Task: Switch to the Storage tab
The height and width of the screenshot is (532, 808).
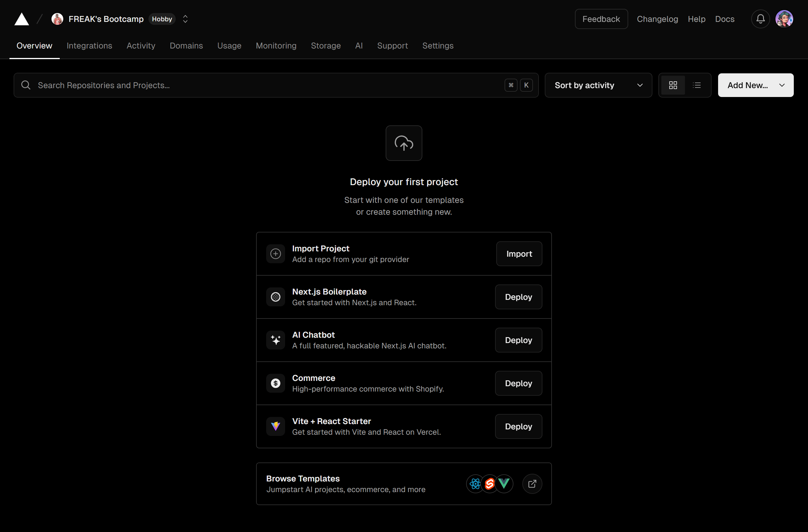Action: tap(326, 46)
